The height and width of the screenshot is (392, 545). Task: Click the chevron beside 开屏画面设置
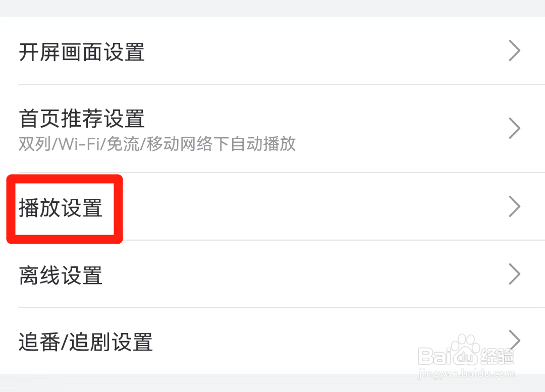pyautogui.click(x=514, y=51)
